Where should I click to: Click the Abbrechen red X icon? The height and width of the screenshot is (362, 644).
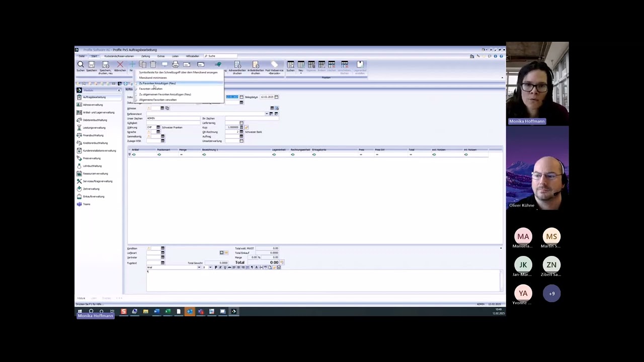click(120, 64)
